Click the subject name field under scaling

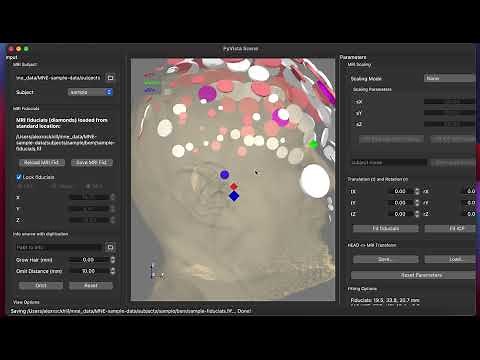tap(389, 163)
